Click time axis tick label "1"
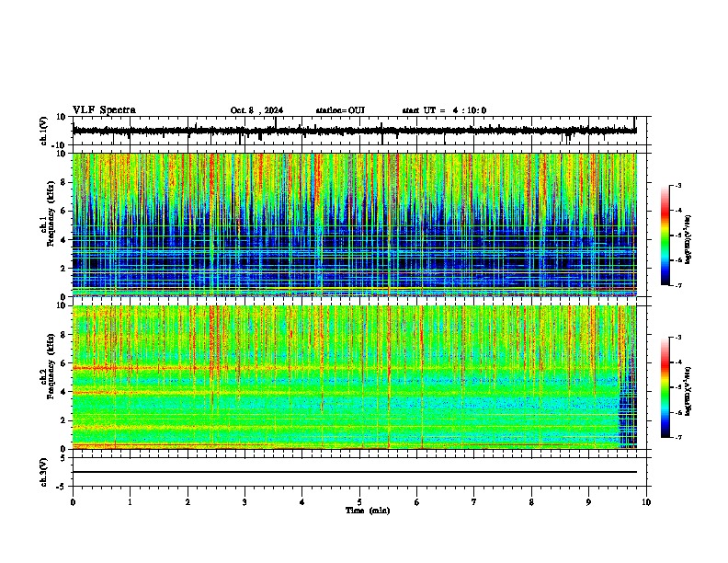Image resolution: width=728 pixels, height=563 pixels. pyautogui.click(x=131, y=502)
